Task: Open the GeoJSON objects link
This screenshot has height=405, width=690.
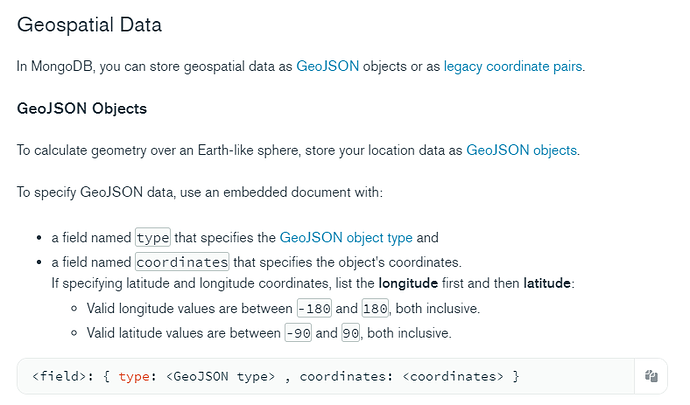Action: (x=521, y=150)
